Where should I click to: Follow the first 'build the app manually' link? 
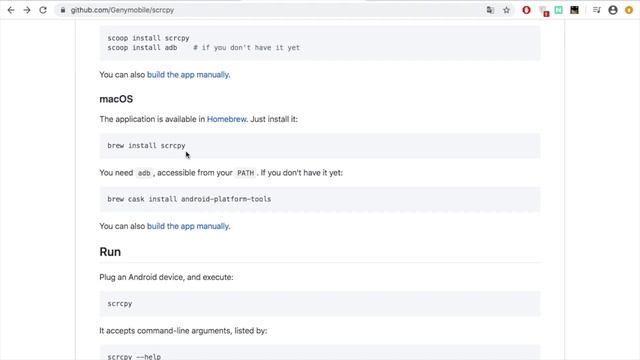[x=188, y=75]
